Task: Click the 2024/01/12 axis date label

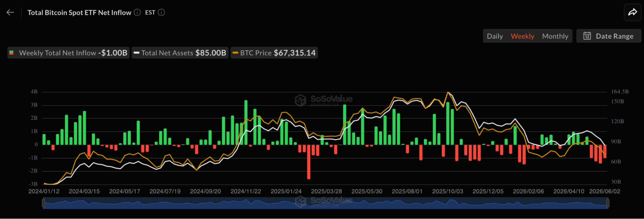Action: tap(44, 191)
